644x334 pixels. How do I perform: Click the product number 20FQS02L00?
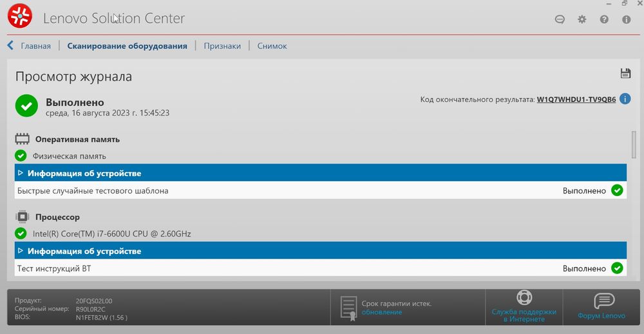pos(94,300)
